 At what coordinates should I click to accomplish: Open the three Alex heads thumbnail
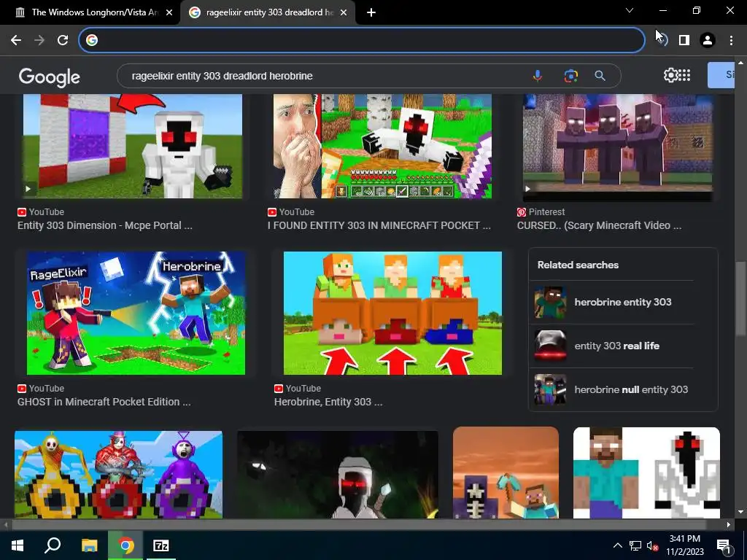coord(392,313)
